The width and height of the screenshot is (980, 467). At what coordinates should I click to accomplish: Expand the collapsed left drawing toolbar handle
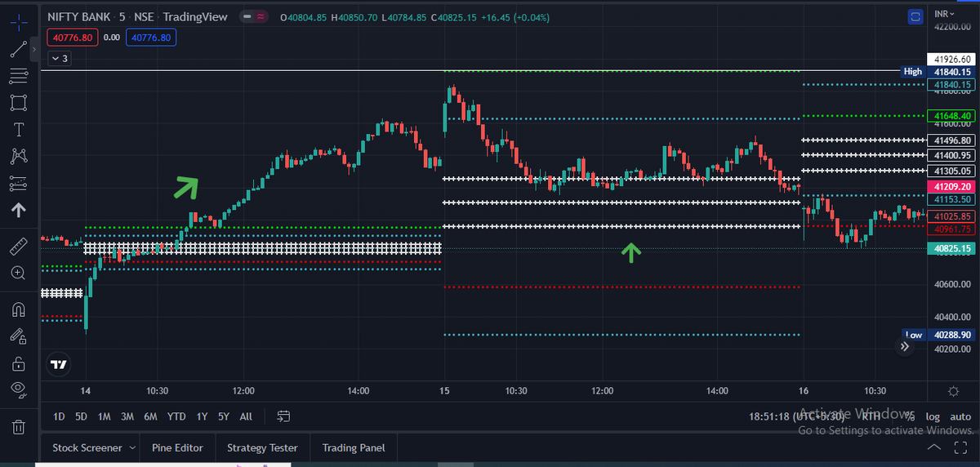click(x=34, y=51)
